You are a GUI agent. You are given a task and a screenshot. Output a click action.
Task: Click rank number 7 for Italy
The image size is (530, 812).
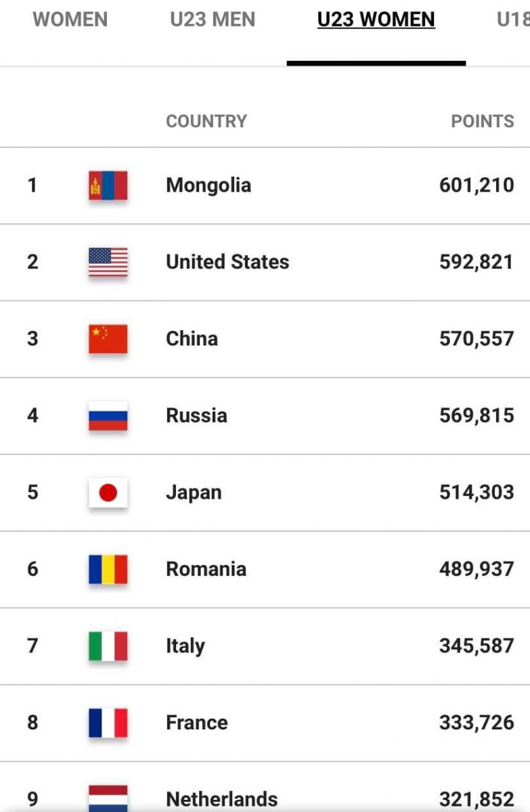click(x=32, y=646)
